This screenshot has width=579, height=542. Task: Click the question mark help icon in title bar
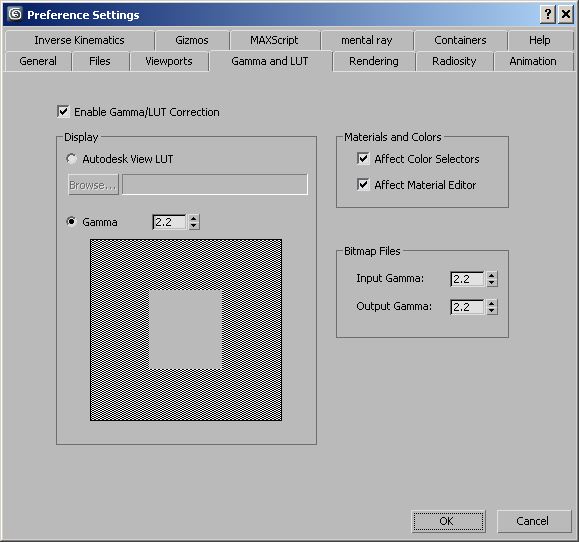click(x=548, y=14)
